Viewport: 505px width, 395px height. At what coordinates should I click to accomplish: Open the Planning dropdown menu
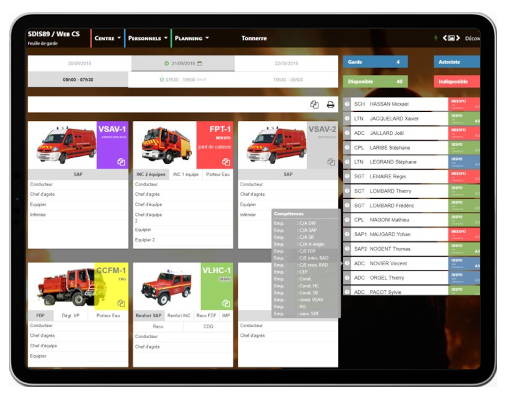[192, 38]
